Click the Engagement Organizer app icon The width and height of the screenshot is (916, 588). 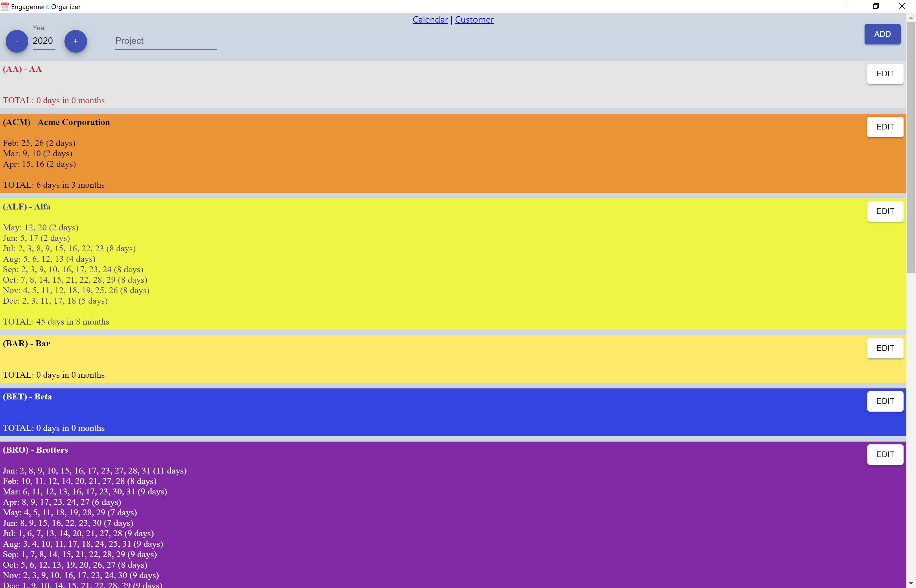[5, 7]
